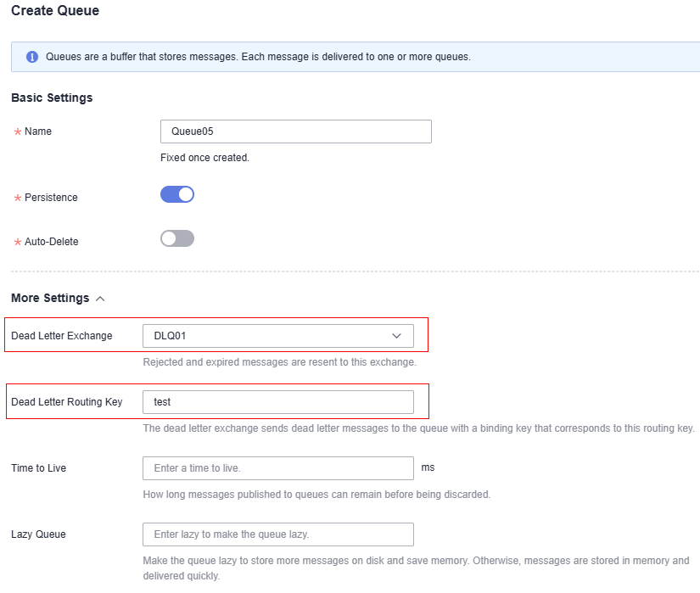Click the Lazy Queue label
The height and width of the screenshot is (593, 700).
38,534
